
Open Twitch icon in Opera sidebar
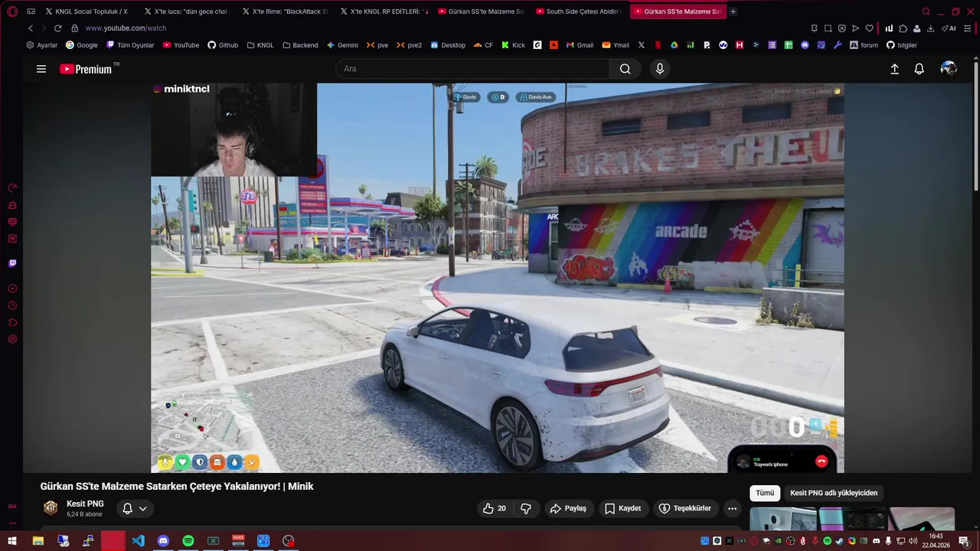[12, 263]
